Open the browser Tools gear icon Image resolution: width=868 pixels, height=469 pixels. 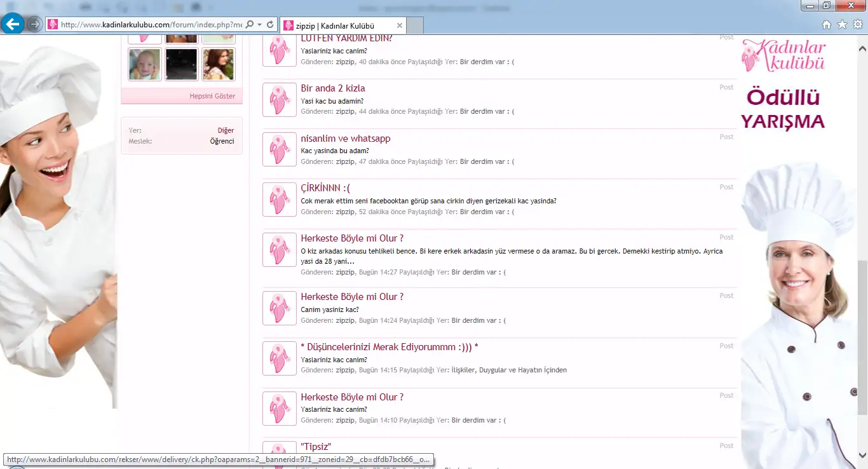(858, 25)
